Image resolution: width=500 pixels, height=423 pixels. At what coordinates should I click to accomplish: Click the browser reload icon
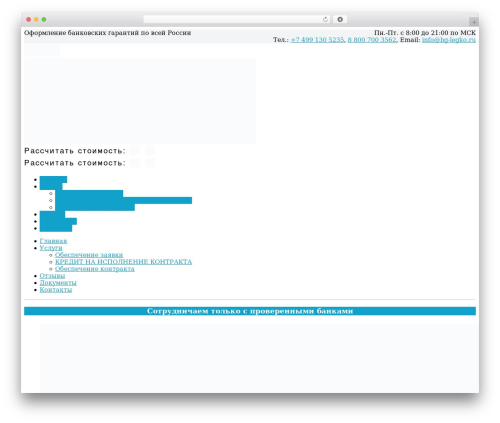[x=325, y=20]
